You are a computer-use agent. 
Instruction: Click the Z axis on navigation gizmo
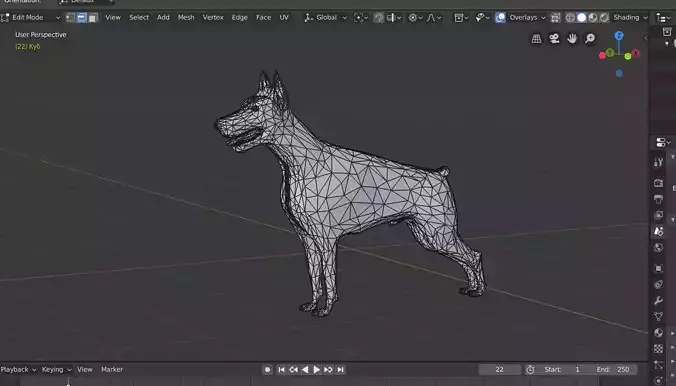619,36
